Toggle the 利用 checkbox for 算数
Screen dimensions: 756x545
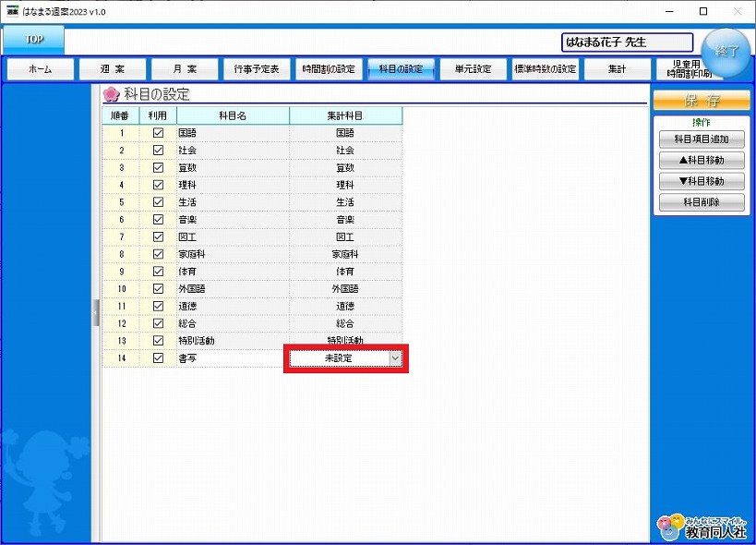coord(158,167)
